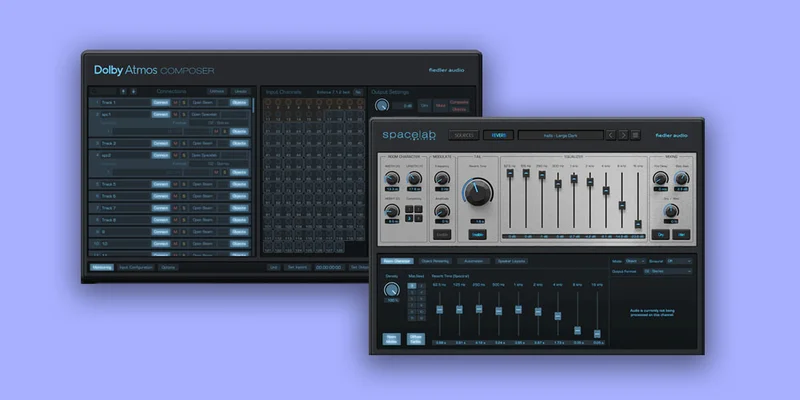Image resolution: width=800 pixels, height=400 pixels.
Task: Select the Automation tab in Spacelab
Action: pos(473,261)
